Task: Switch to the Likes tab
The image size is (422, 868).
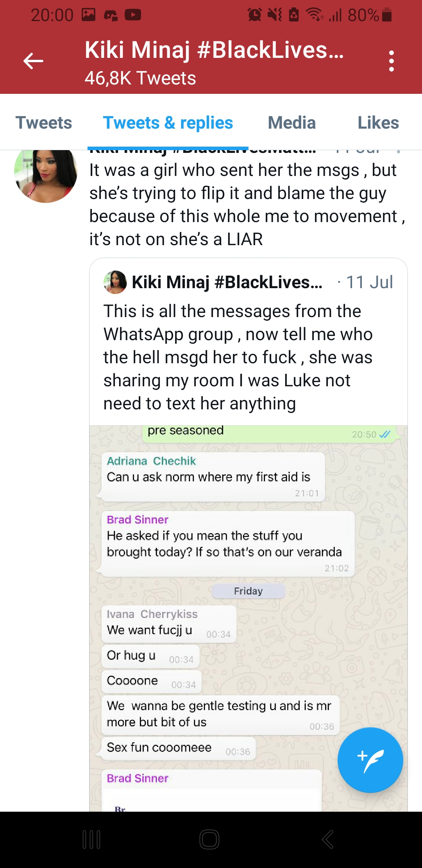Action: [x=378, y=123]
